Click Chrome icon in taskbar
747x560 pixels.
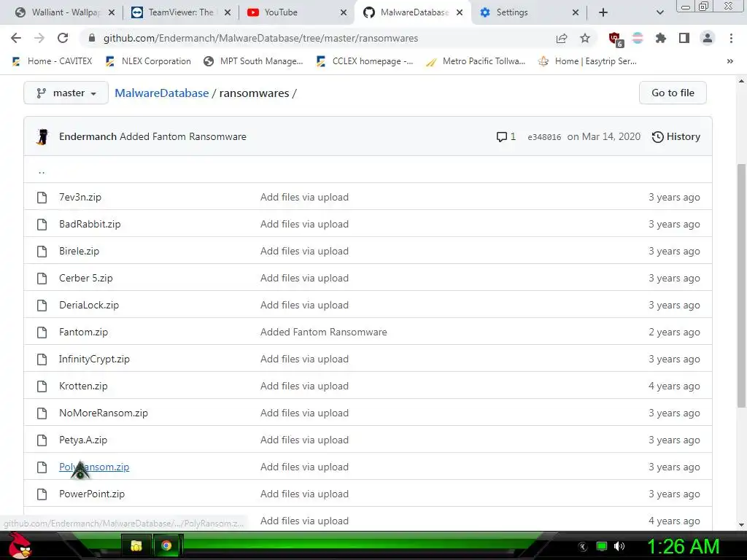(x=166, y=545)
